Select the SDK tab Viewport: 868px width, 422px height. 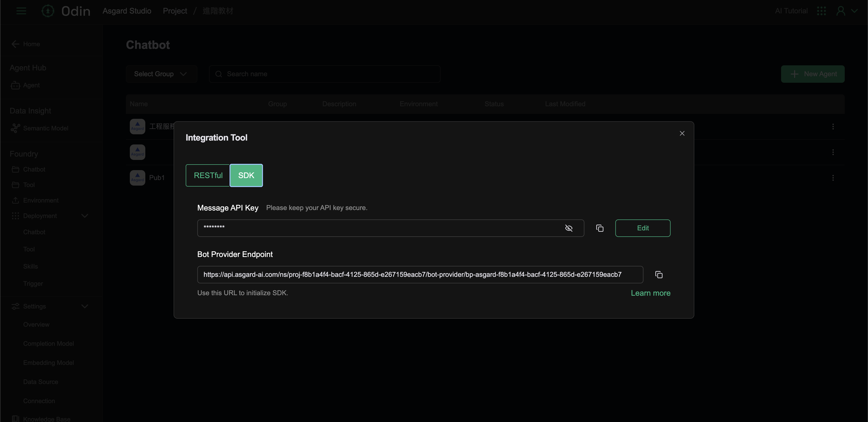(x=246, y=175)
